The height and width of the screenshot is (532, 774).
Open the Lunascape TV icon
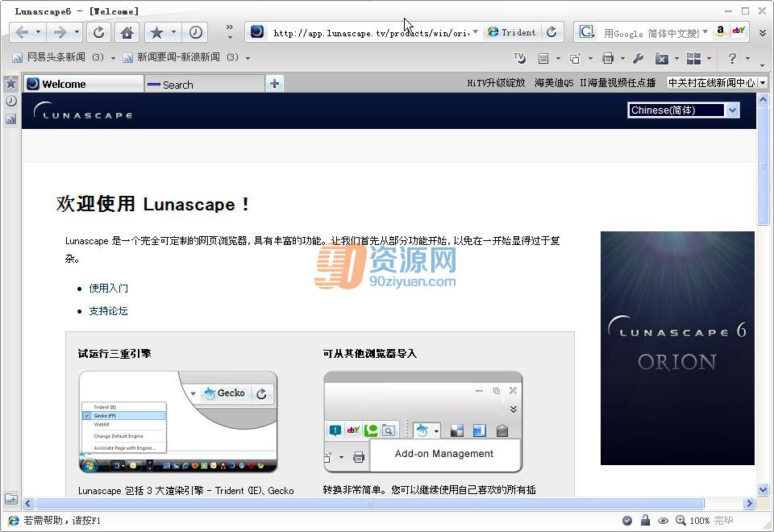pyautogui.click(x=519, y=58)
